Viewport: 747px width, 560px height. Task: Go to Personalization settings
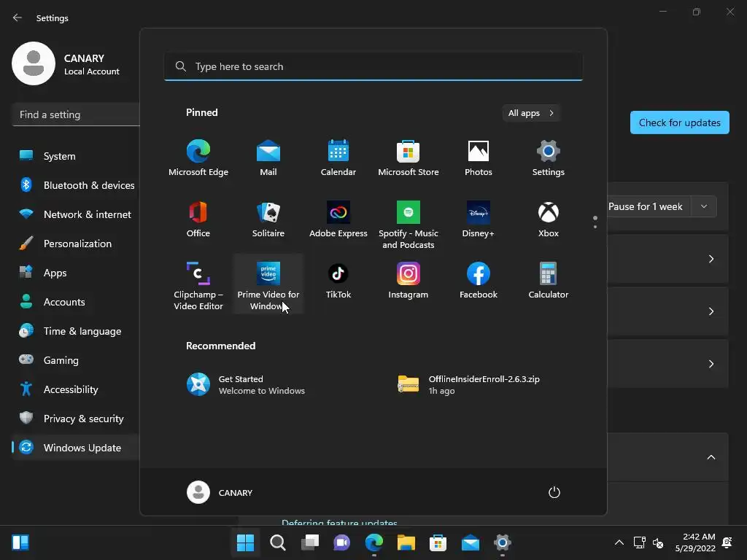(75, 244)
